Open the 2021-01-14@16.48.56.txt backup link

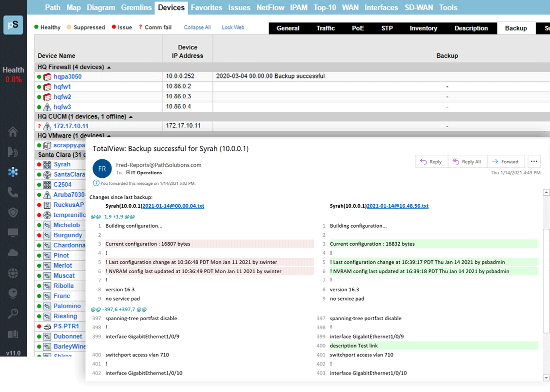pyautogui.click(x=397, y=206)
